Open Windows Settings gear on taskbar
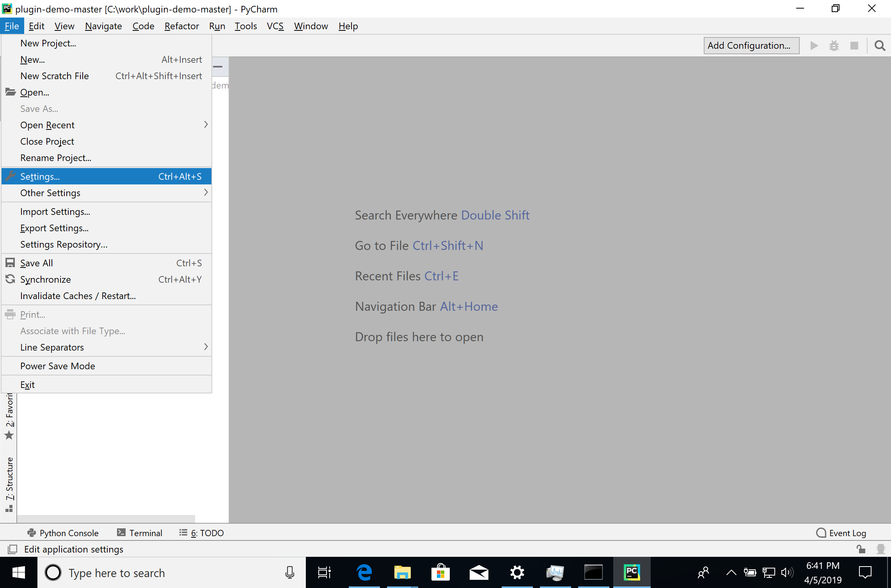The width and height of the screenshot is (891, 588). pyautogui.click(x=517, y=572)
